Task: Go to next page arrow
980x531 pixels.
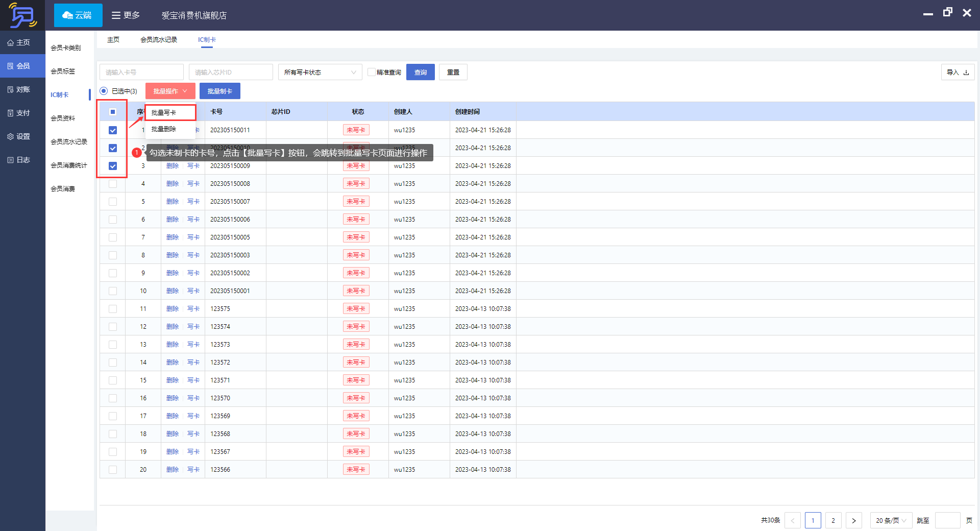Action: pyautogui.click(x=854, y=520)
